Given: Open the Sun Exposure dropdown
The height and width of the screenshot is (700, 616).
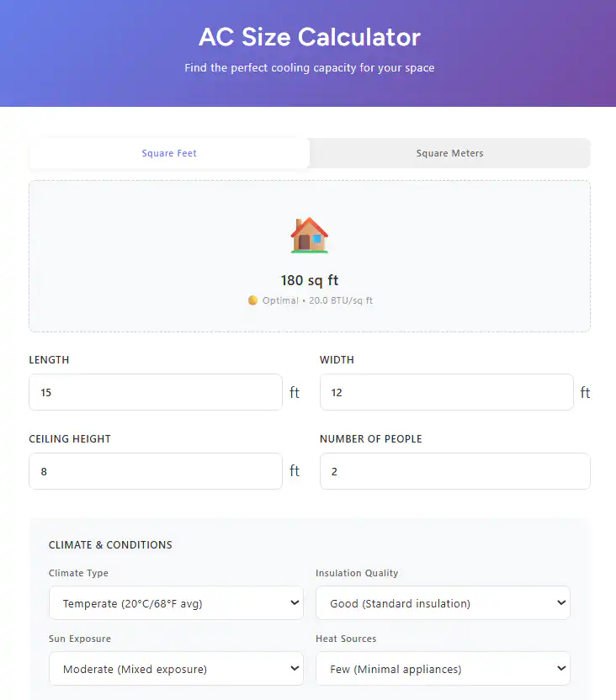Looking at the screenshot, I should click(177, 669).
